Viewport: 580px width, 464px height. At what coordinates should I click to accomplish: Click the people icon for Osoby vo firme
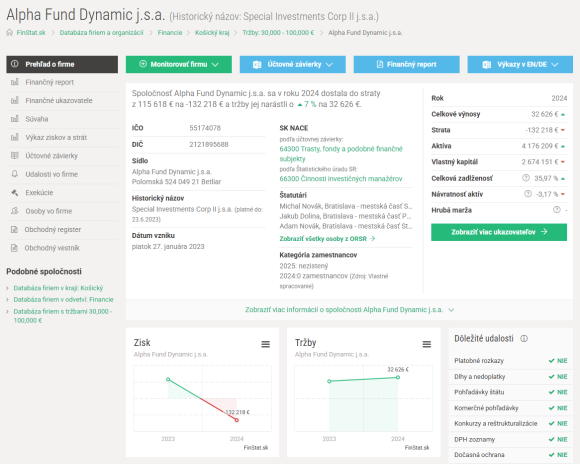14,211
